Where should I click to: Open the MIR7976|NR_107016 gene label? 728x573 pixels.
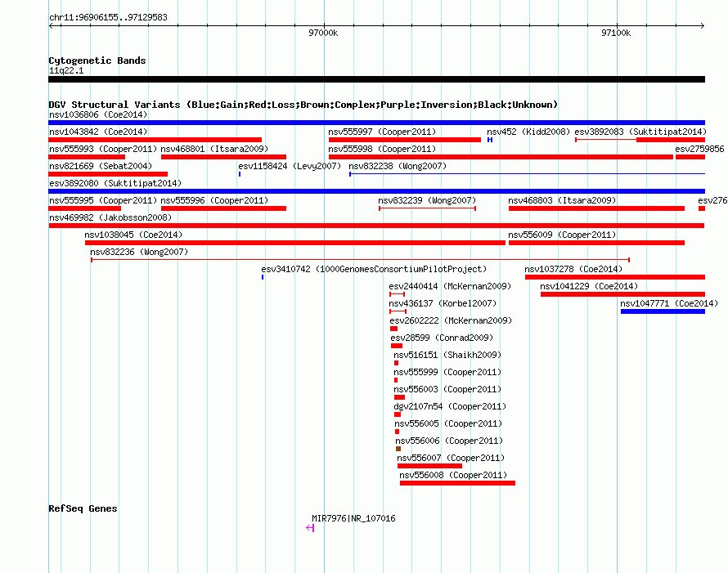[x=354, y=519]
